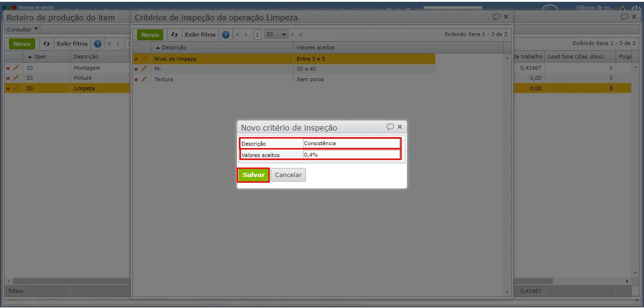Click the Salvar button
The width and height of the screenshot is (644, 308).
pyautogui.click(x=253, y=175)
